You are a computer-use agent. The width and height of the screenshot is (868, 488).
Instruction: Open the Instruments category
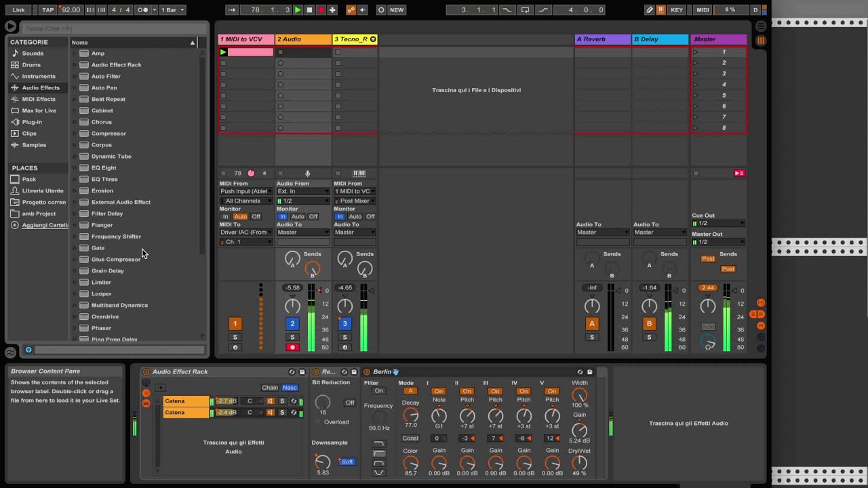coord(39,76)
